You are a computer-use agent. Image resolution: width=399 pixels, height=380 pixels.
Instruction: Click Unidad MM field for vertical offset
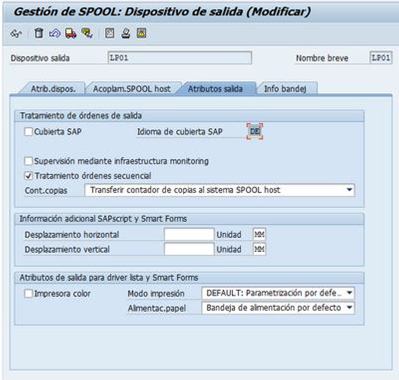point(259,249)
